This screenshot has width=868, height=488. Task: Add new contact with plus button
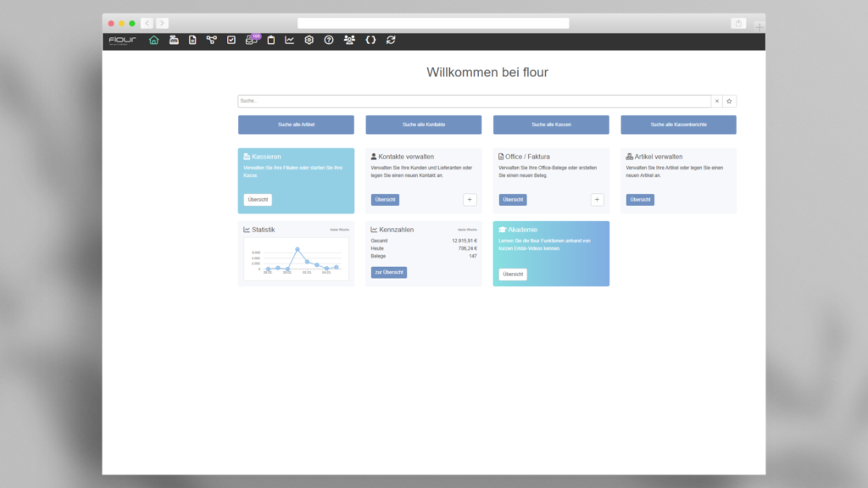pyautogui.click(x=470, y=200)
